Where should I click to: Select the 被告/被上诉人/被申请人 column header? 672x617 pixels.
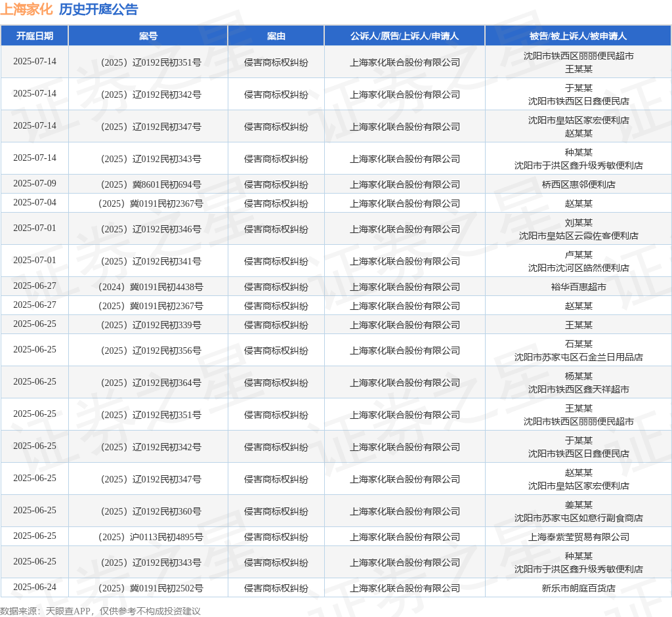[x=578, y=36]
